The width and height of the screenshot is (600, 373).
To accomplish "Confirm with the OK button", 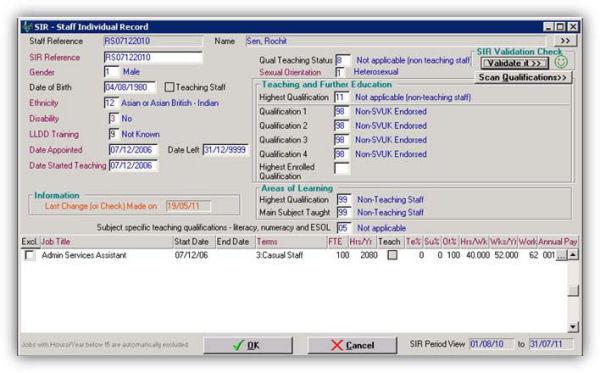I will click(248, 345).
